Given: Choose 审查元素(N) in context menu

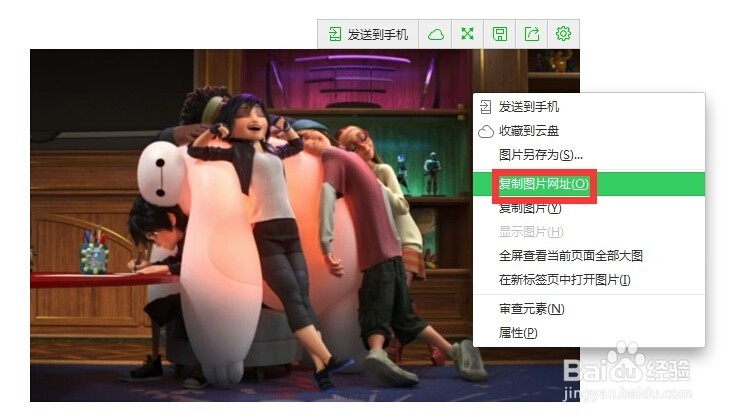Looking at the screenshot, I should click(x=589, y=309).
